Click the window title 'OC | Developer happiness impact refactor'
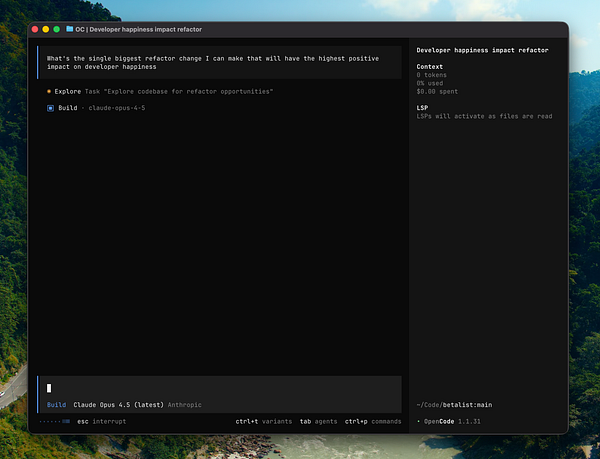This screenshot has width=600, height=459. tap(139, 29)
